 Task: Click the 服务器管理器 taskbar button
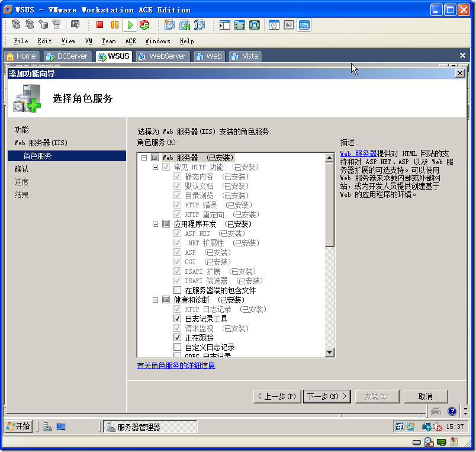pyautogui.click(x=150, y=427)
